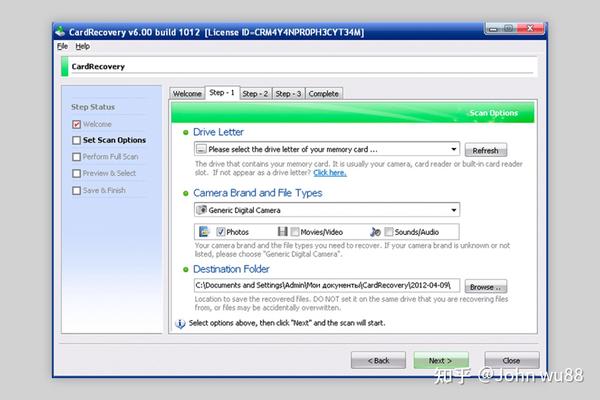Minimize the CardRecovery window

[494, 29]
